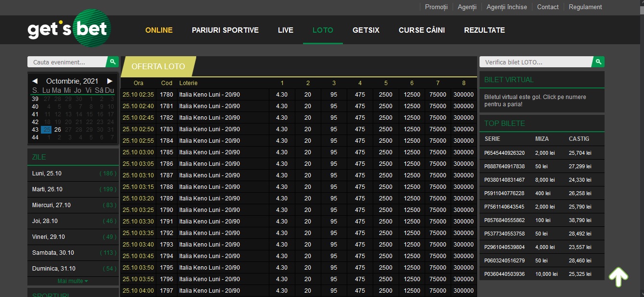Click the Loterie column header
The image size is (644, 297).
pyautogui.click(x=189, y=83)
